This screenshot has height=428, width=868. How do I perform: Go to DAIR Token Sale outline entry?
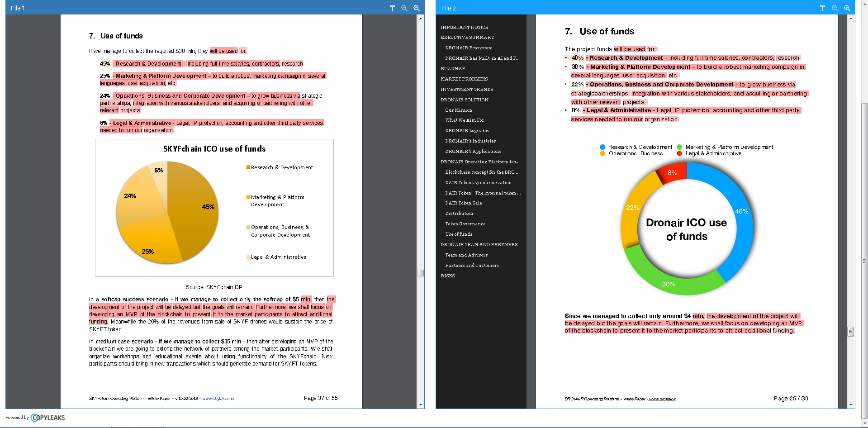coord(463,203)
